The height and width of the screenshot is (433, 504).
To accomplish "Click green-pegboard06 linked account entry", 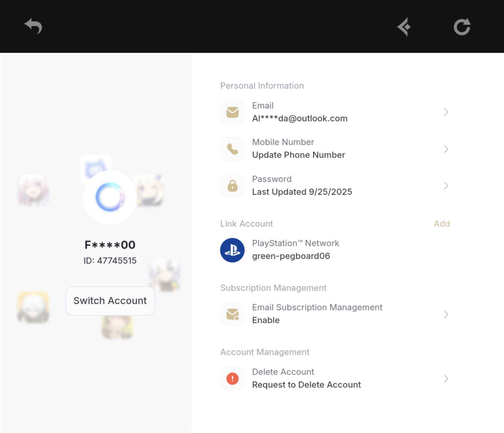I will [x=291, y=256].
